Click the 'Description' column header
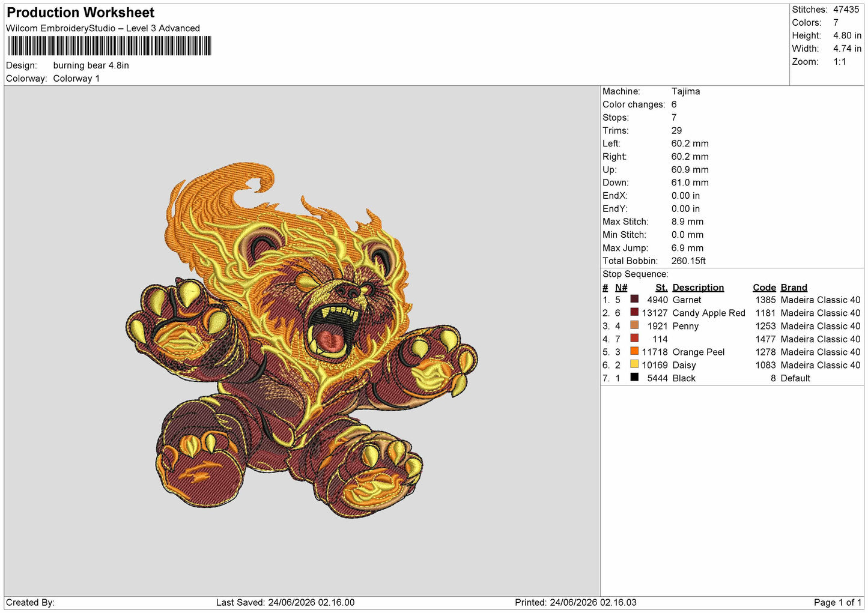The image size is (868, 613). (x=698, y=288)
